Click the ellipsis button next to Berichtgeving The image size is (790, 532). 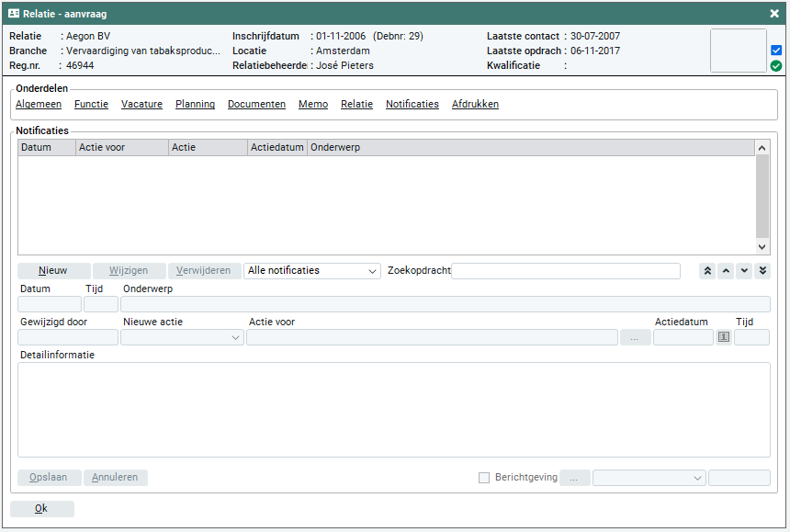pos(574,478)
